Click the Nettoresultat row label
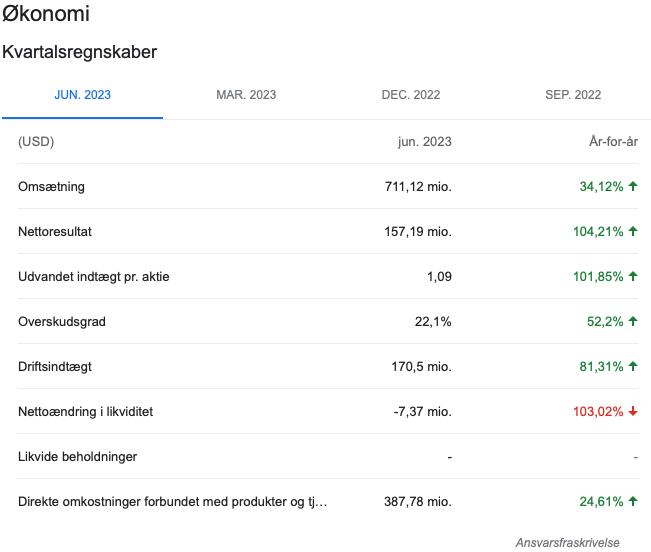This screenshot has height=552, width=651. tap(55, 231)
